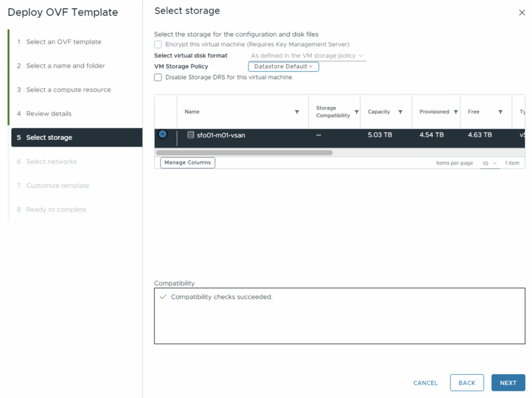Enable Encrypt this virtual machine checkbox
The height and width of the screenshot is (398, 532).
158,45
